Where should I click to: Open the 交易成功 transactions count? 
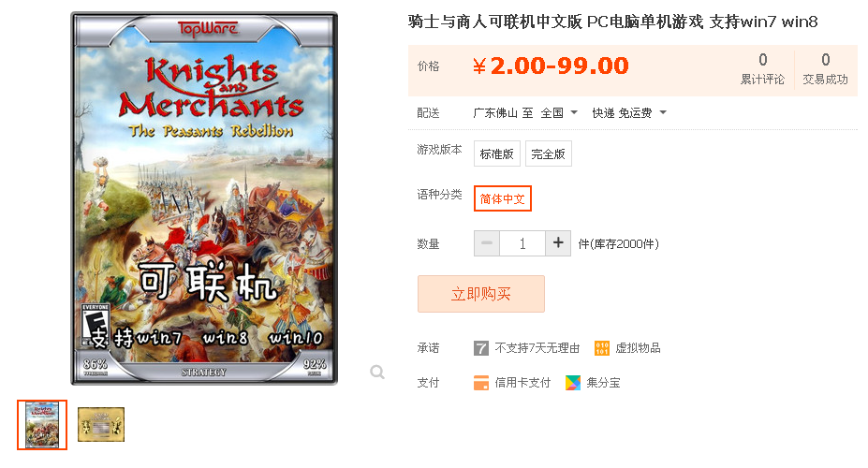coord(825,68)
